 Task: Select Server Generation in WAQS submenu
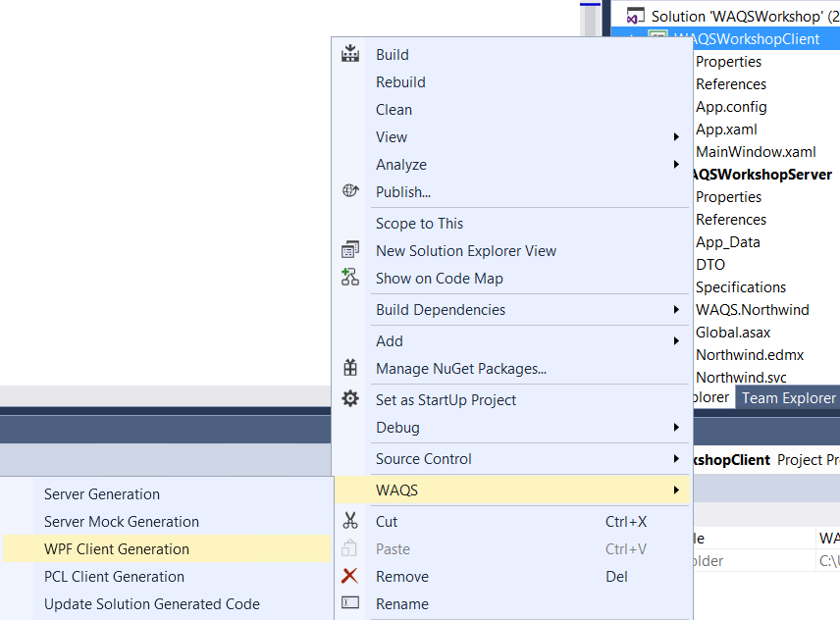tap(167, 494)
